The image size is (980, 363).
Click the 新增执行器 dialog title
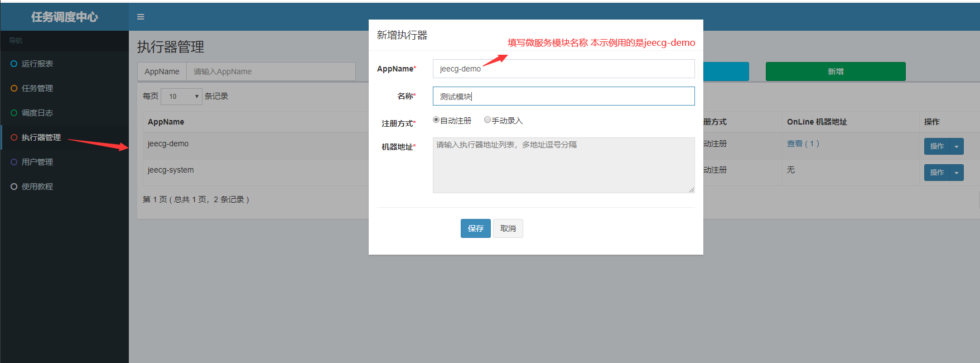[402, 35]
